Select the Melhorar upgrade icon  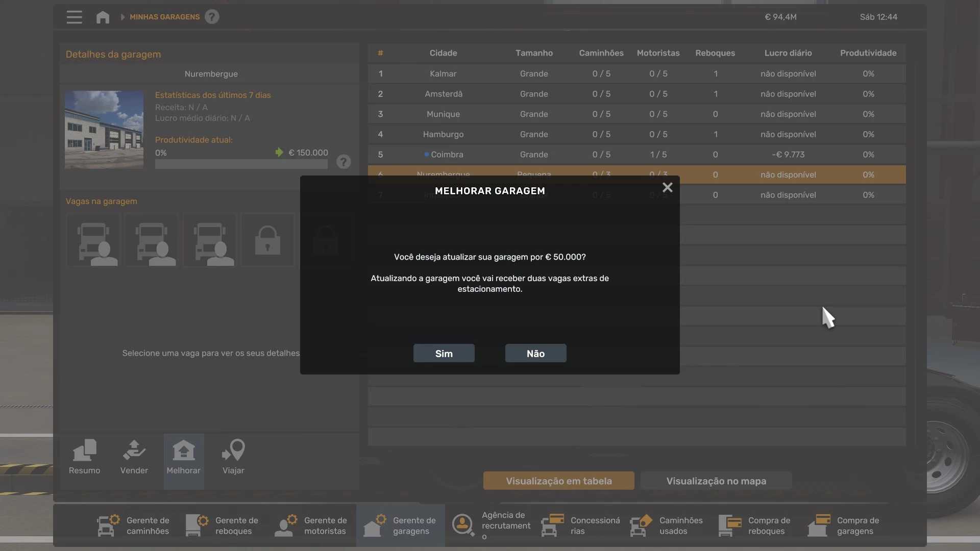(184, 457)
